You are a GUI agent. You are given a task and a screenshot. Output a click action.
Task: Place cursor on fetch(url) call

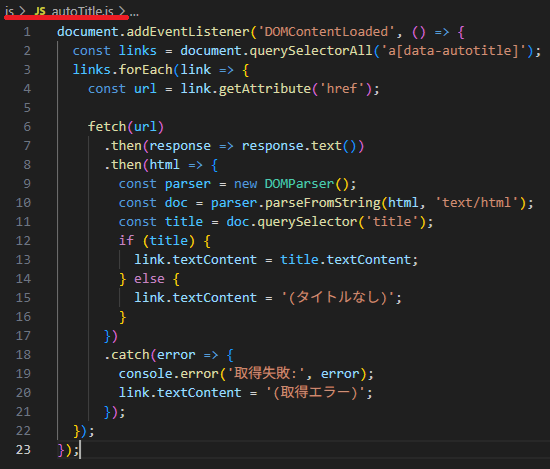[126, 127]
